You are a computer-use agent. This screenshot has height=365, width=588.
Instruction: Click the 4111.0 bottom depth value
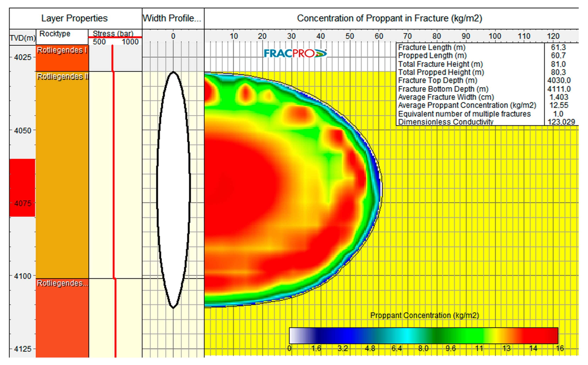point(559,89)
